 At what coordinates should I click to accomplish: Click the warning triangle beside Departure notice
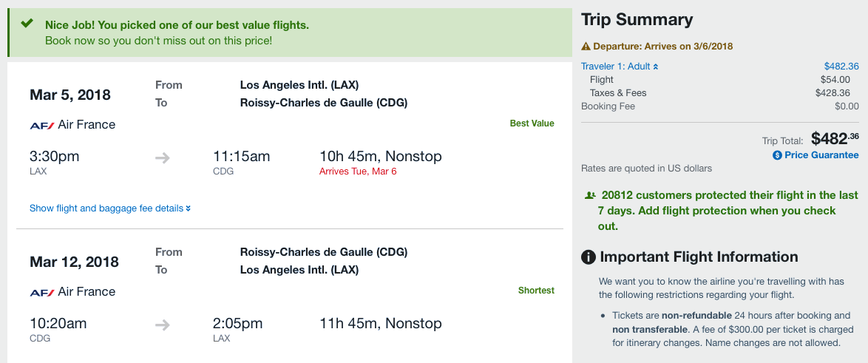586,46
